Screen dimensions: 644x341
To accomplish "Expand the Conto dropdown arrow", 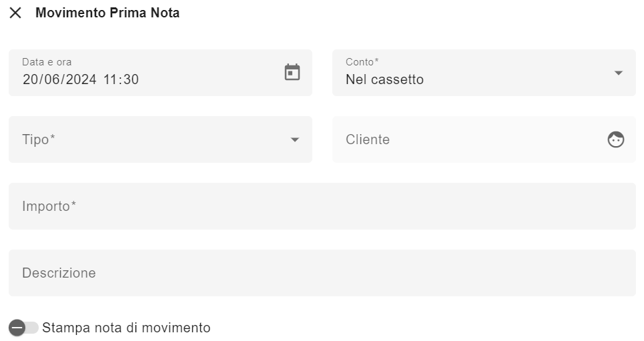I will click(x=618, y=73).
